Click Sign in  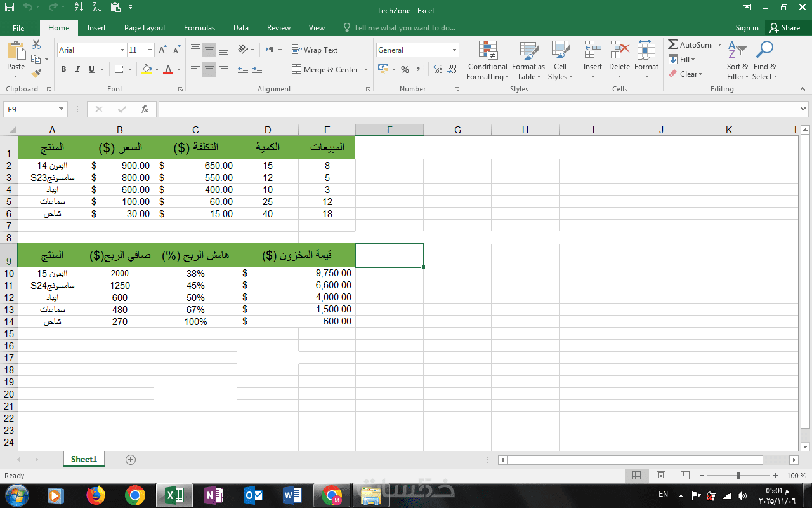click(x=747, y=28)
